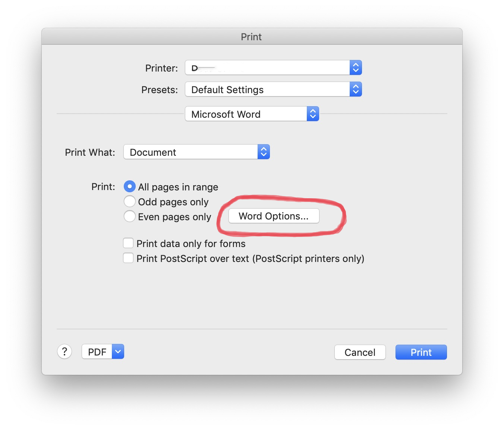Screen dimensions: 504x430
Task: Click the Microsoft Word pane stepper arrows
Action: coord(313,114)
